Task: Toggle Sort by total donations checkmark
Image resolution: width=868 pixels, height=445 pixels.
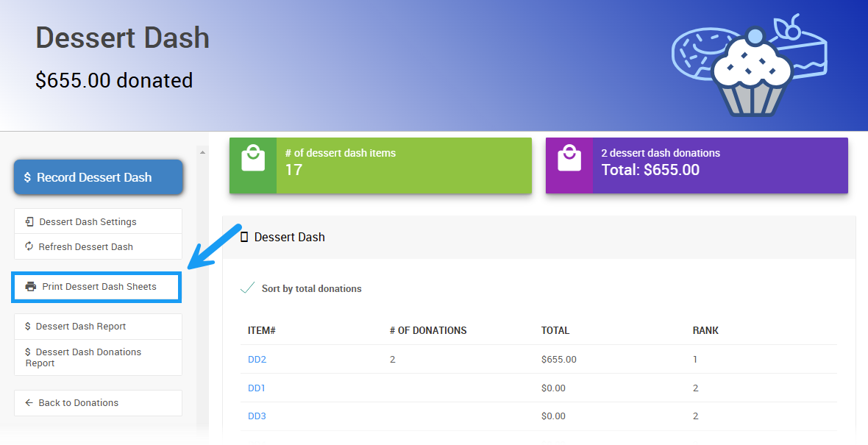Action: click(x=248, y=288)
